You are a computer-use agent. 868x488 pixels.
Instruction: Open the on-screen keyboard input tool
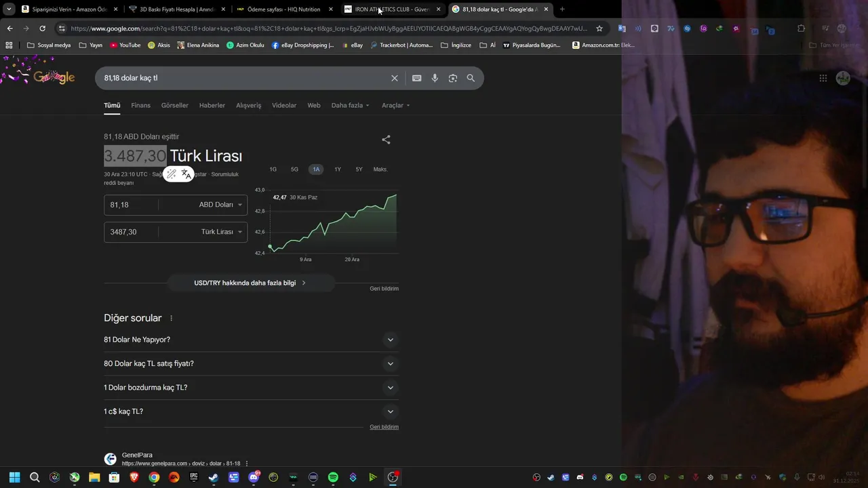tap(417, 78)
